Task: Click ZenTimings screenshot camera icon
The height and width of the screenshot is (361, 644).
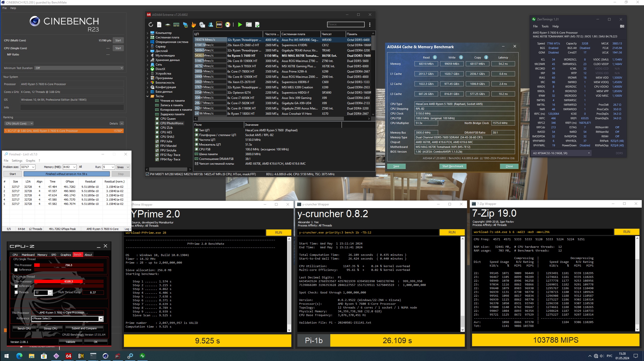Action: [622, 26]
